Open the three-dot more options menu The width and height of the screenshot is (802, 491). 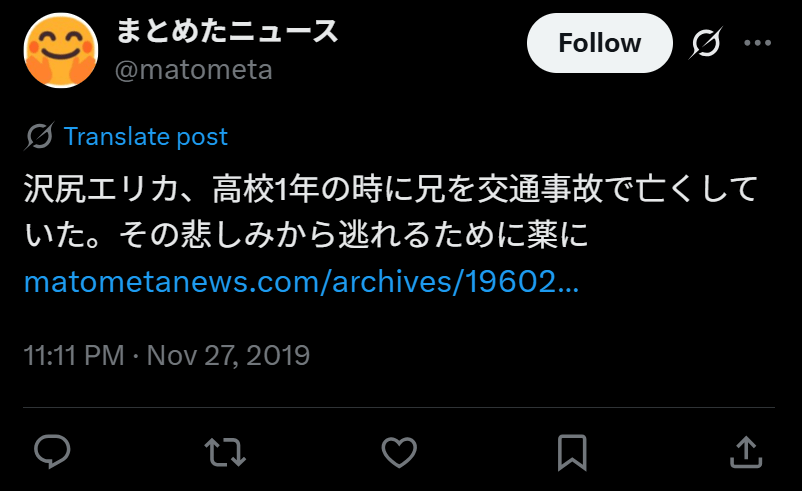tap(758, 43)
